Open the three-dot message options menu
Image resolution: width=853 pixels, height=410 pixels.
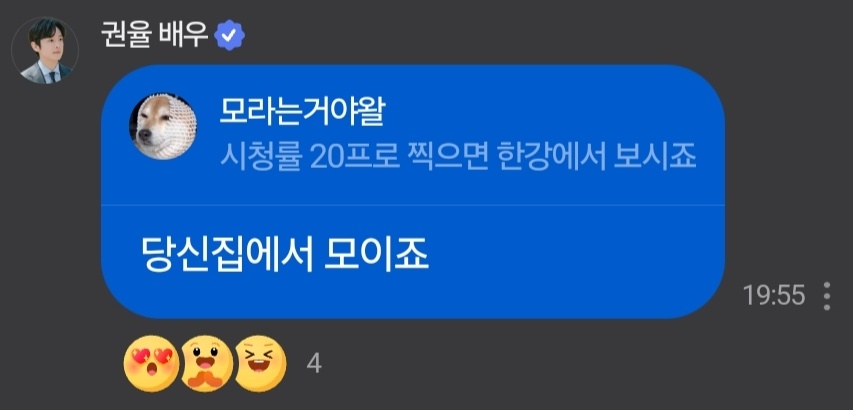coord(827,296)
